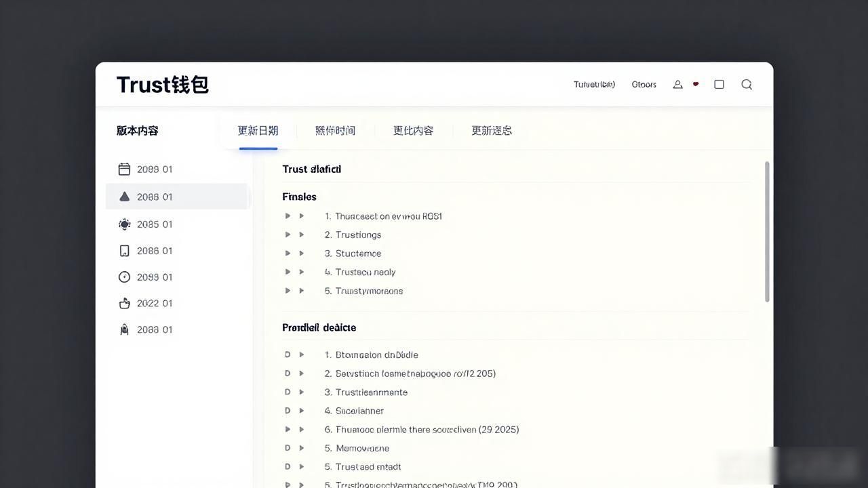Open the rightmost tab starting with 更新
The image size is (868, 488).
pos(492,131)
